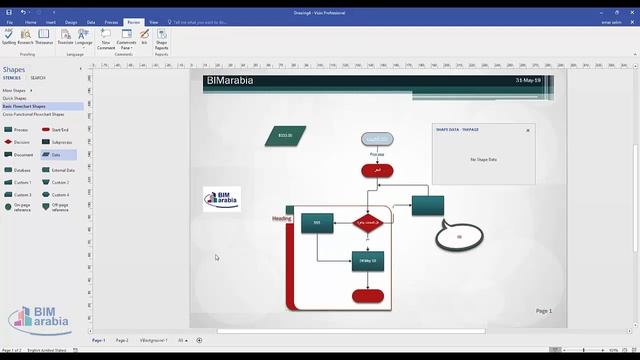Open the Language dropdown
This screenshot has width=640, height=360.
83,38
